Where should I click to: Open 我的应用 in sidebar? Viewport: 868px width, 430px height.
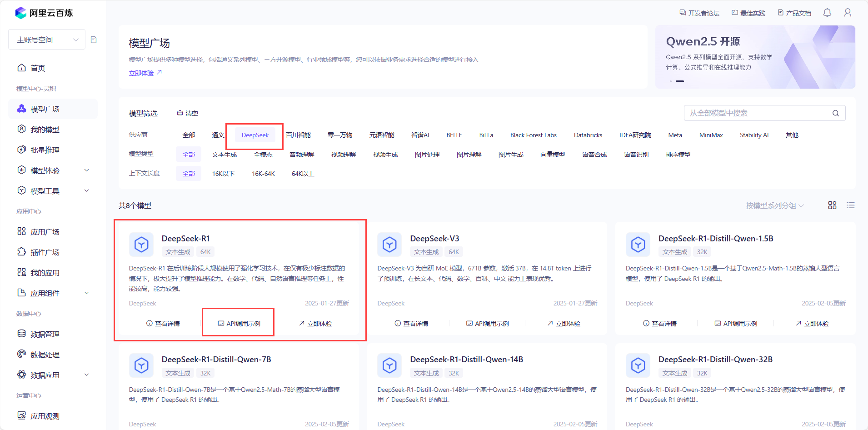click(53, 273)
